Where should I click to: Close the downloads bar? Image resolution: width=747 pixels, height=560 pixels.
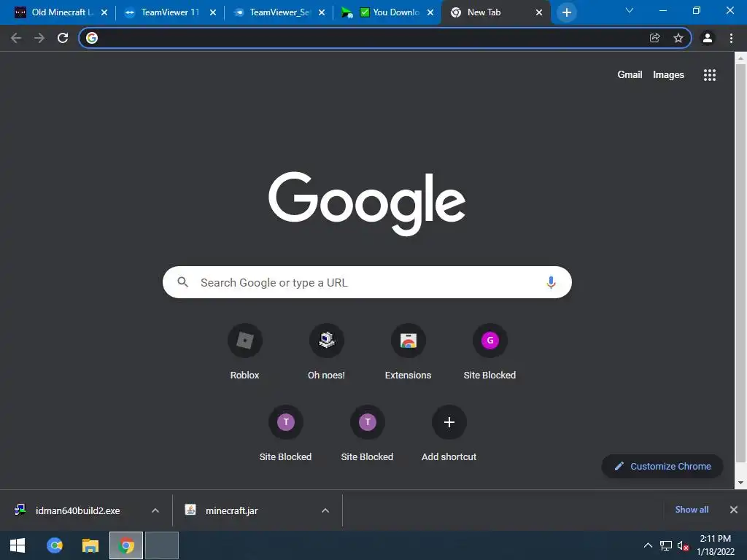tap(734, 510)
